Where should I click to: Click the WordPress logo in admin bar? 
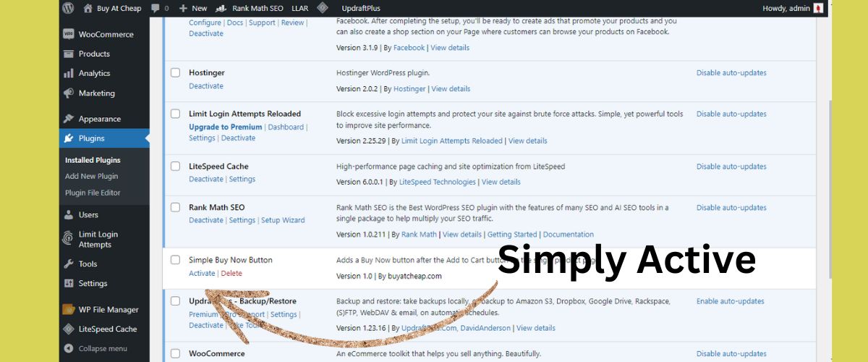tap(68, 8)
